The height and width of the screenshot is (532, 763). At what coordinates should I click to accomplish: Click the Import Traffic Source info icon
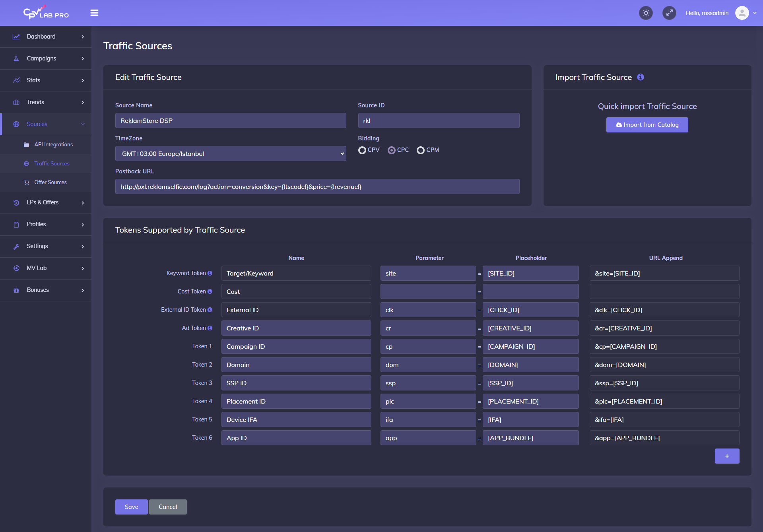pos(641,77)
